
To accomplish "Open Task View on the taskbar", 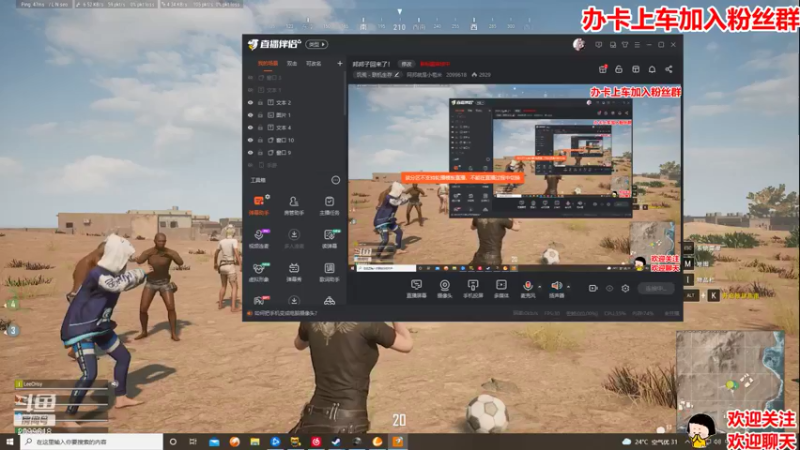I will coord(193,442).
